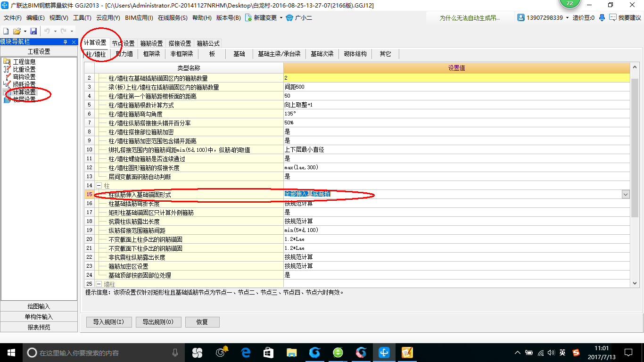
Task: Open the Action Center notification icon
Action: pos(628,352)
